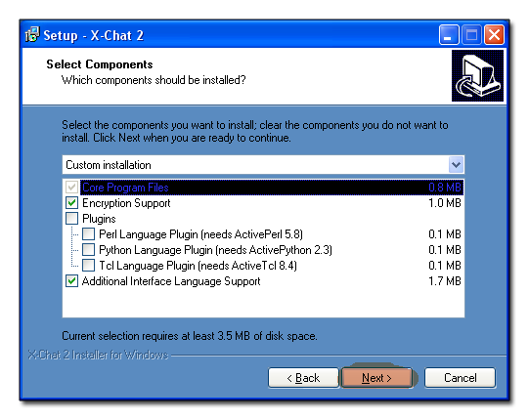
Task: Check the Python Language Plugin checkbox
Action: [x=88, y=250]
